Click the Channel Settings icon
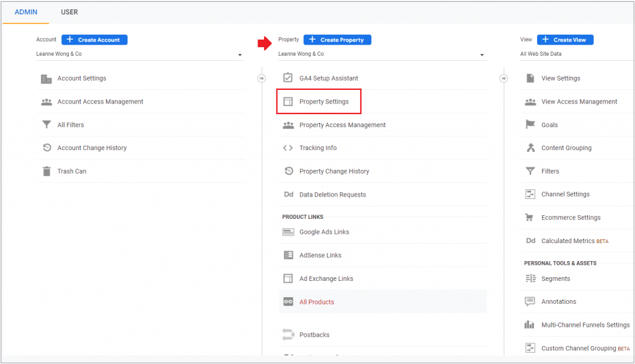Screen dimensions: 635x364 [x=530, y=194]
